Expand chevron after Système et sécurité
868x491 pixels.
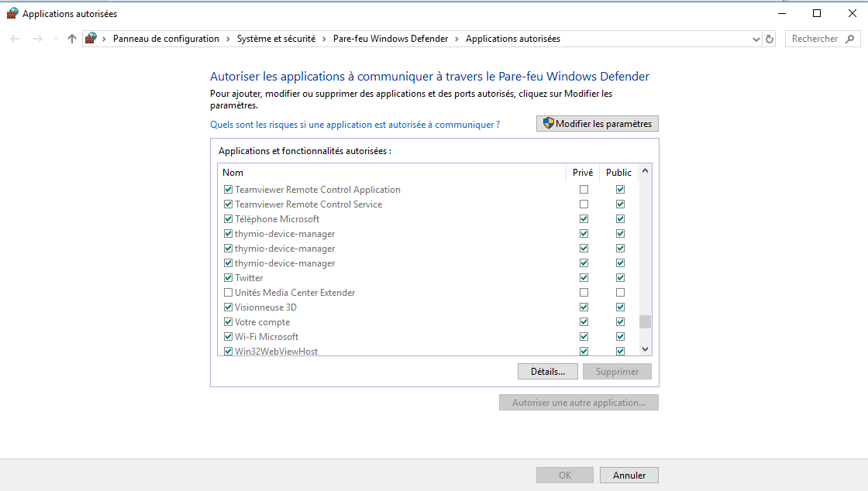pos(324,39)
